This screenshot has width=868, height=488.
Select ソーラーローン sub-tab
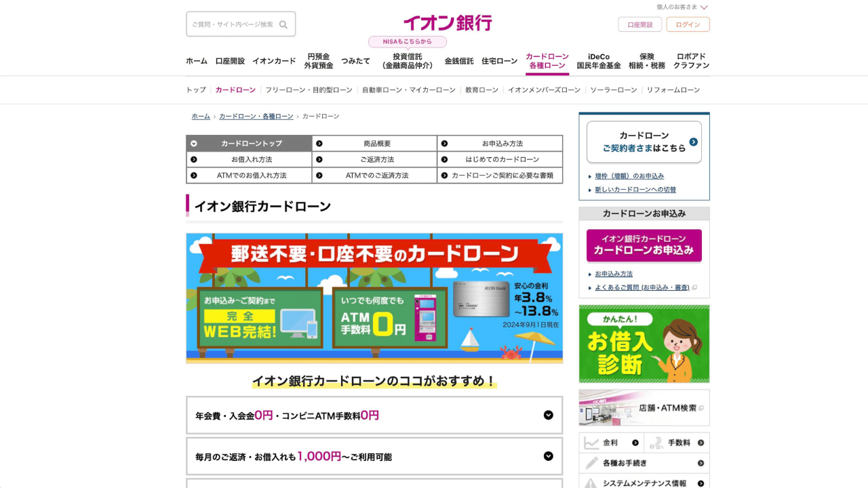coord(614,90)
